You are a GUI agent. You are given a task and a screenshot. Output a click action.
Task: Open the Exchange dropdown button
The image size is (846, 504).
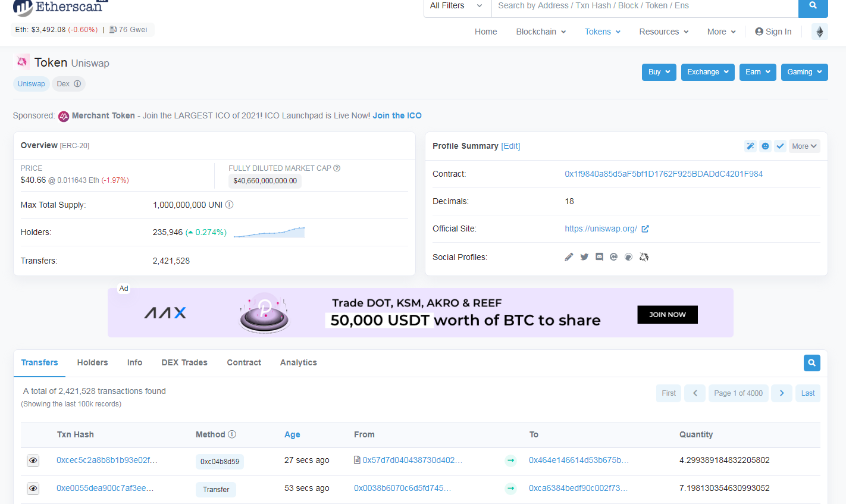point(708,72)
